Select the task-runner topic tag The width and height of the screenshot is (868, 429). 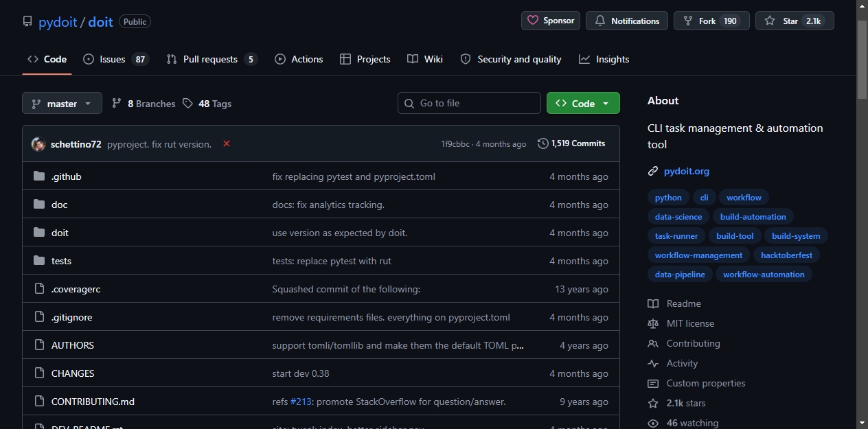[676, 235]
